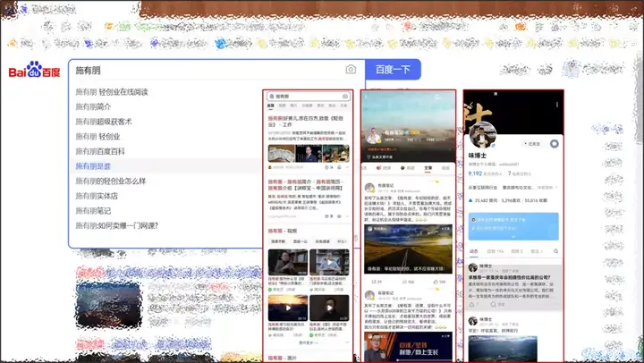Viewport: 644px width, 363px height.
Task: Click the 百度一下 search button
Action: [x=393, y=70]
